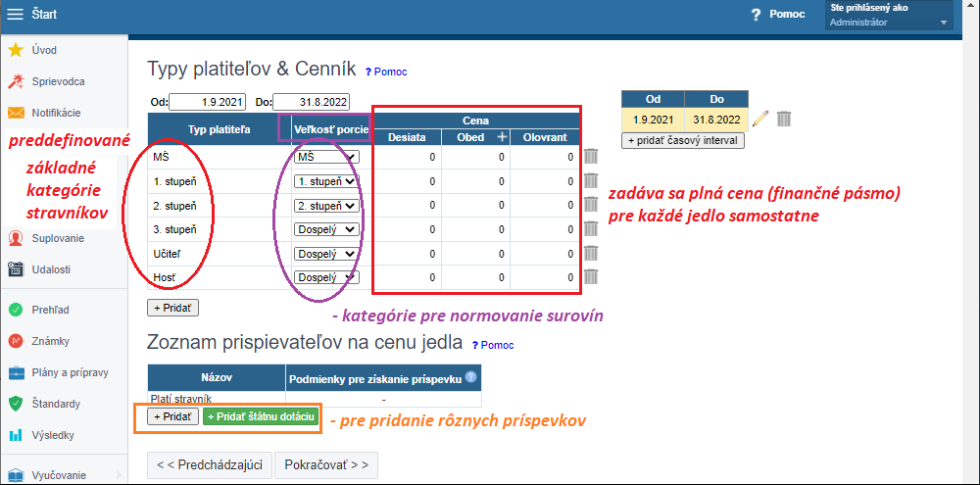
Task: Open portion size dropdown for 3. stupeň row
Action: (327, 229)
